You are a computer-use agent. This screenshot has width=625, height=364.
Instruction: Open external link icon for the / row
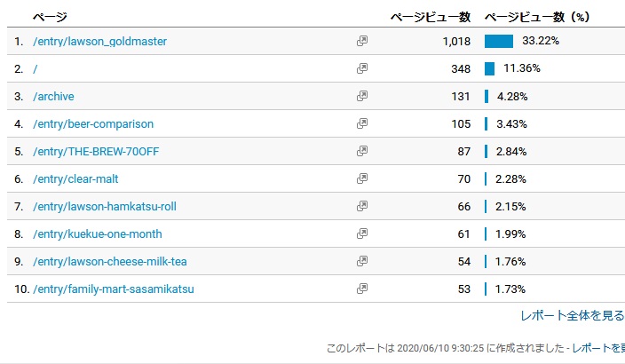pyautogui.click(x=362, y=68)
